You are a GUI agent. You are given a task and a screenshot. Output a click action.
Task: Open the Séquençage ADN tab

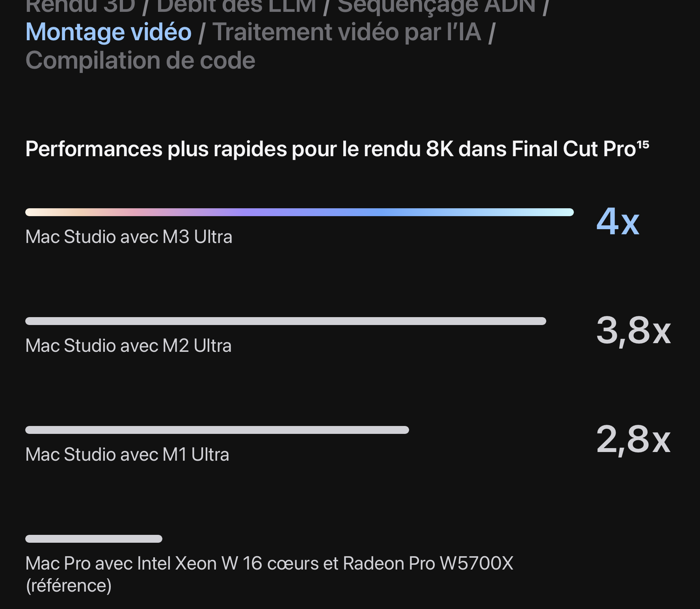(x=436, y=6)
